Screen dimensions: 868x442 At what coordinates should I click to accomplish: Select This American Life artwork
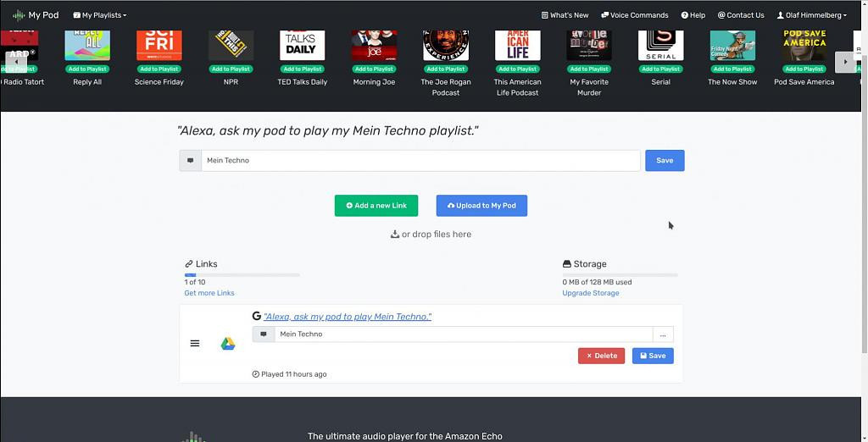pyautogui.click(x=518, y=46)
